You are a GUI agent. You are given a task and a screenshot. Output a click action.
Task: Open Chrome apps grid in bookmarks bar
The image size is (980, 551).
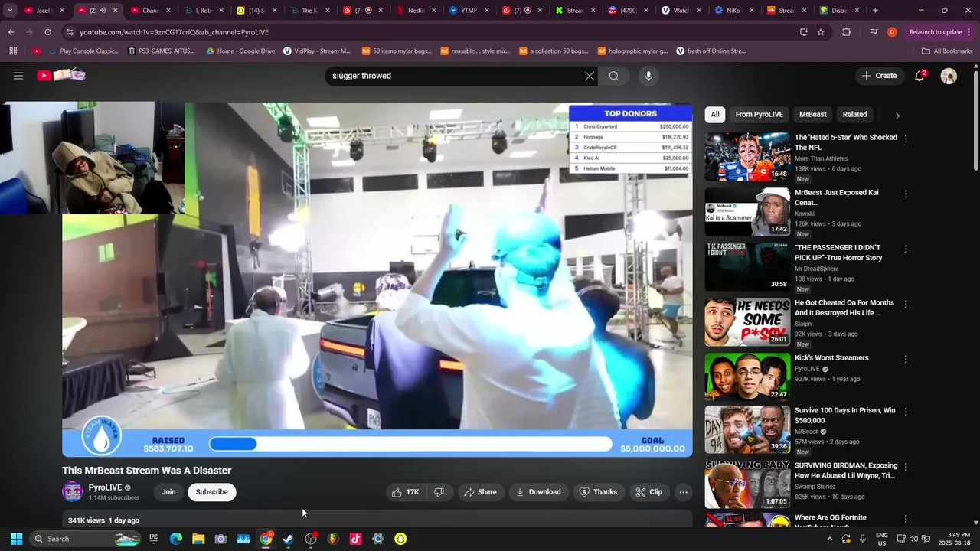(13, 51)
